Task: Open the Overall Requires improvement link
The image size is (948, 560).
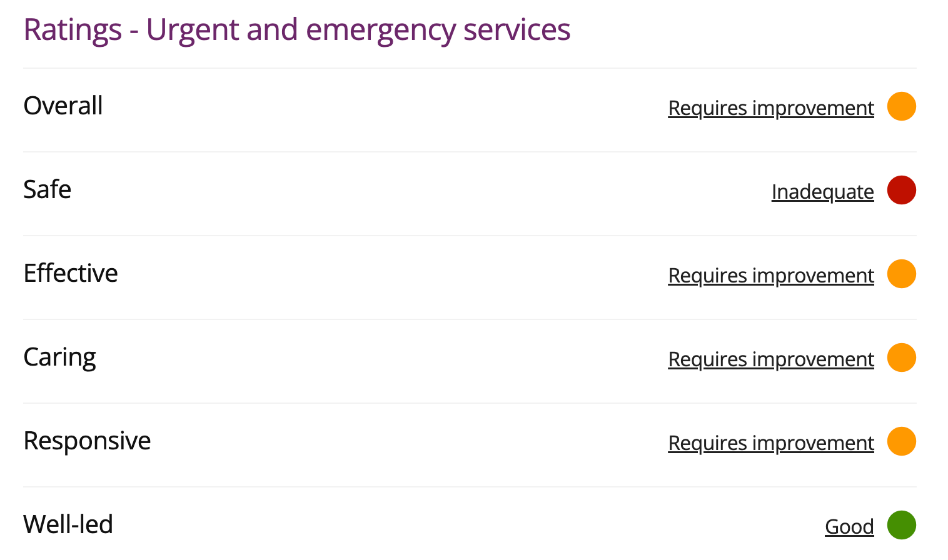Action: click(x=770, y=108)
